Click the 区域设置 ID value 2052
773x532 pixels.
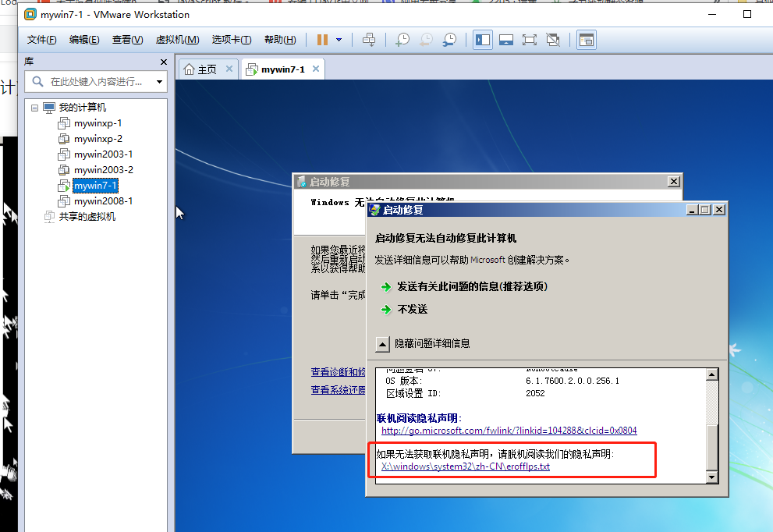coord(535,393)
